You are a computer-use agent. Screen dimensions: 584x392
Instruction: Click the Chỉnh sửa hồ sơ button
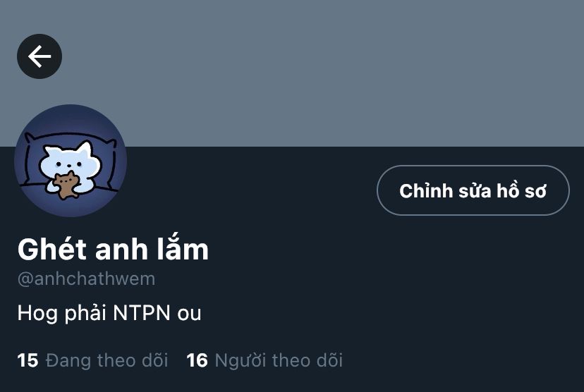pos(473,190)
